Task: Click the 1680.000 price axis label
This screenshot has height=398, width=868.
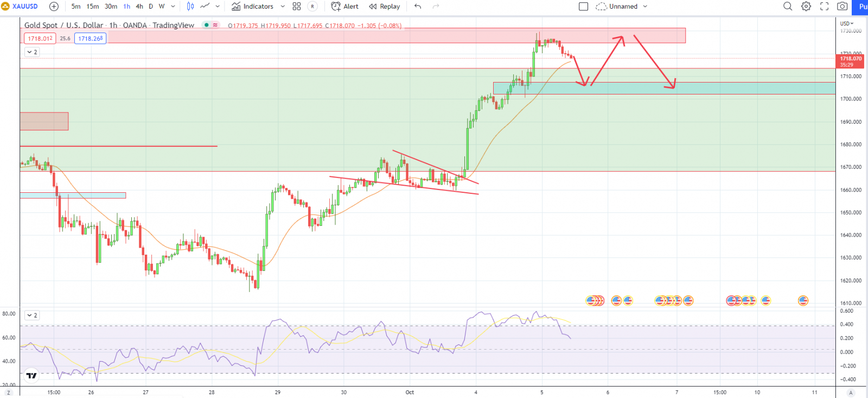Action: pyautogui.click(x=851, y=144)
